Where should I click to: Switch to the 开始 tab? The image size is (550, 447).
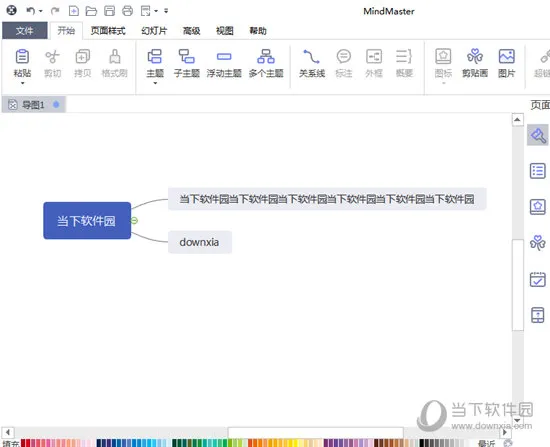tap(66, 31)
